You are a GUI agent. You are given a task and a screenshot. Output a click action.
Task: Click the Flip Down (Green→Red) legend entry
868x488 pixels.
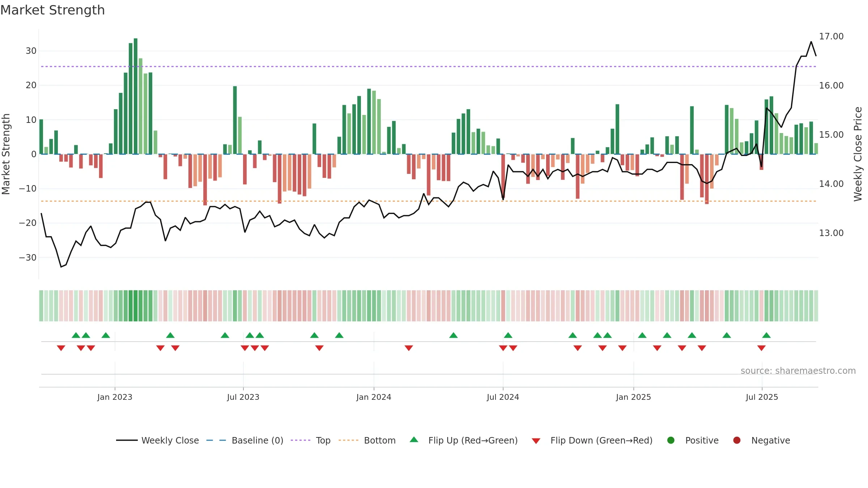click(592, 440)
